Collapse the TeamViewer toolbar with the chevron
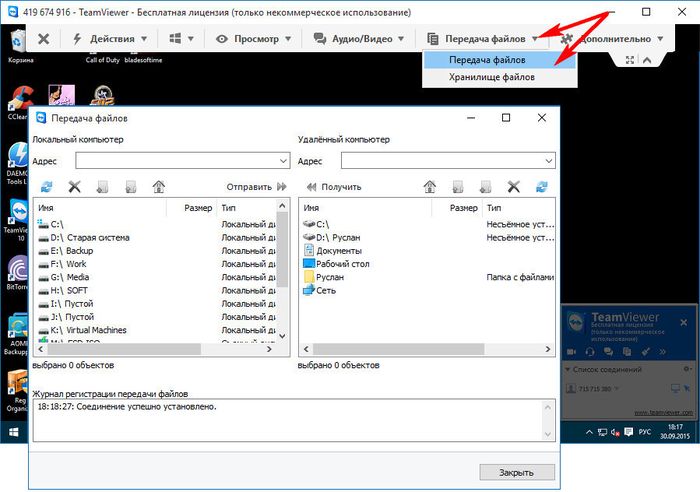This screenshot has height=492, width=700. pyautogui.click(x=647, y=60)
